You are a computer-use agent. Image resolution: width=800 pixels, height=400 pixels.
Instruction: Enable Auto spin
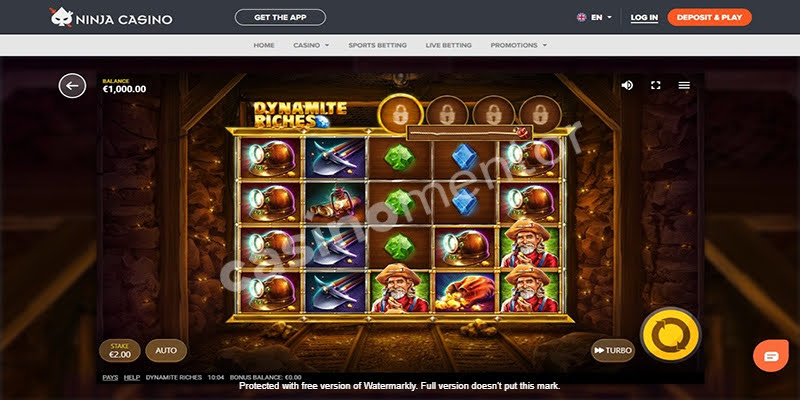(x=166, y=351)
